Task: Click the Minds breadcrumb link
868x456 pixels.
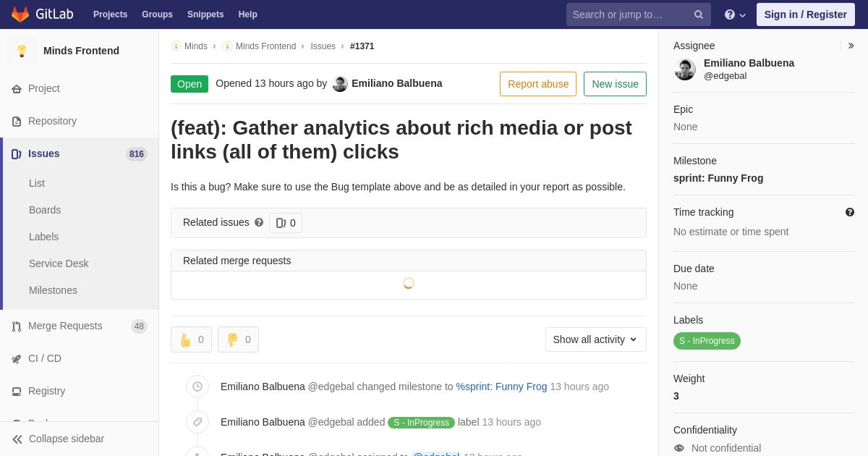Action: click(196, 46)
